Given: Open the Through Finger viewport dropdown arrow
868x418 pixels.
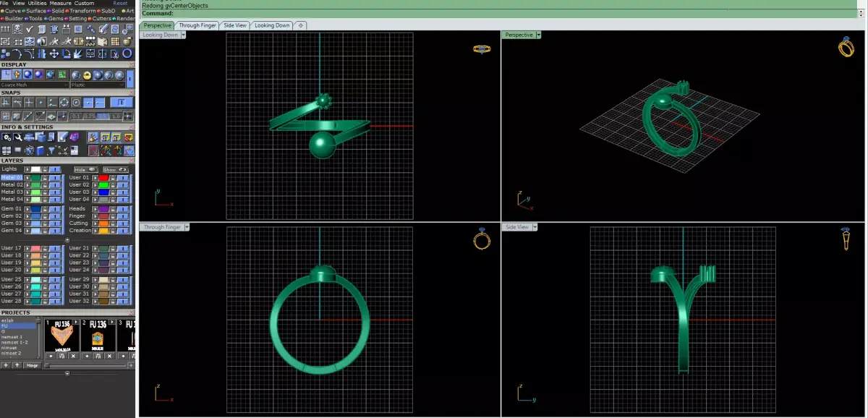Looking at the screenshot, I should pyautogui.click(x=187, y=227).
